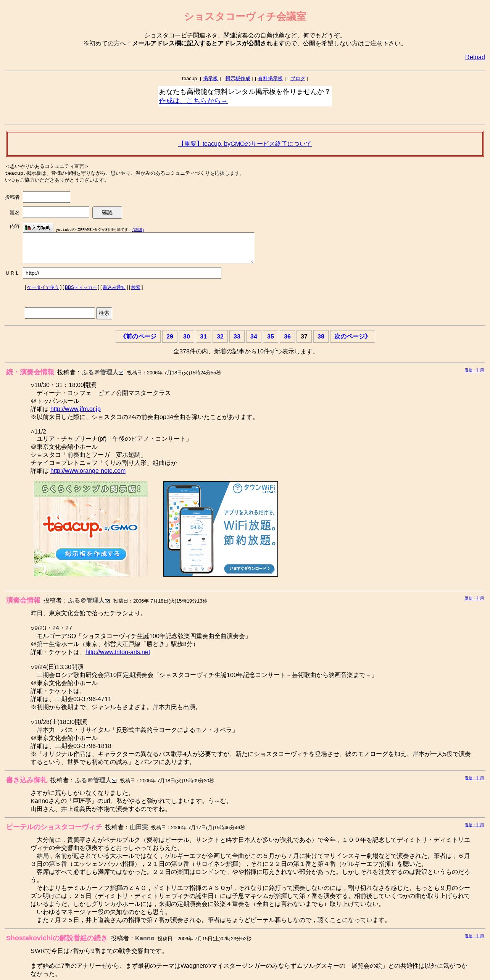Click 返信・引用 on 続・演奏会情報 post

[x=474, y=370]
